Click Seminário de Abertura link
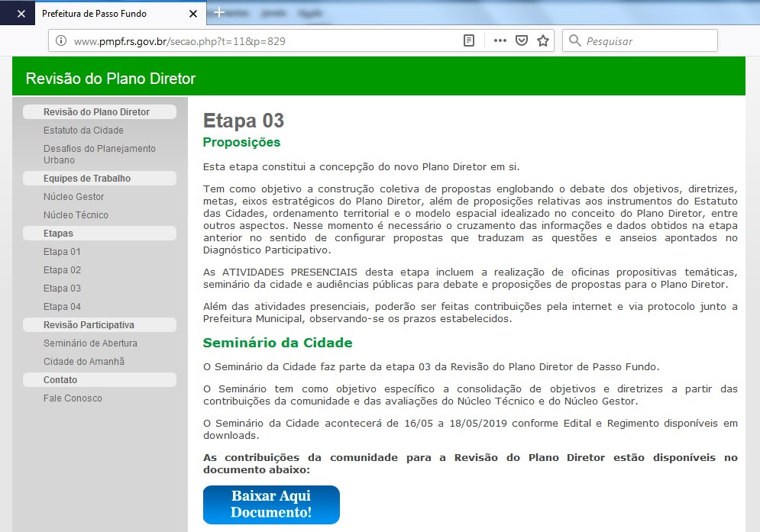760x532 pixels. point(90,343)
